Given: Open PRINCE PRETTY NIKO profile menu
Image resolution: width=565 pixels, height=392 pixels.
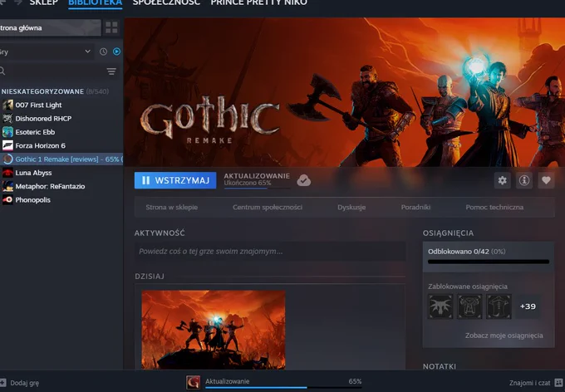Looking at the screenshot, I should (x=258, y=2).
